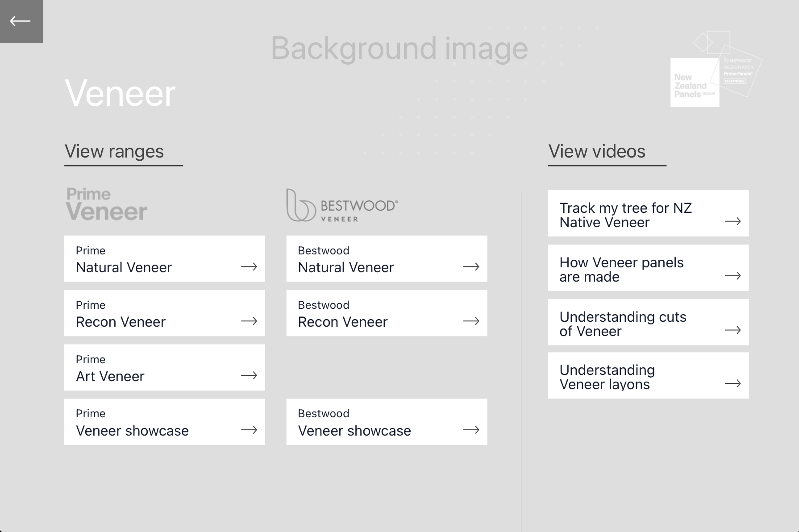Click arrow on Prime Natural Veneer card

[x=249, y=267]
